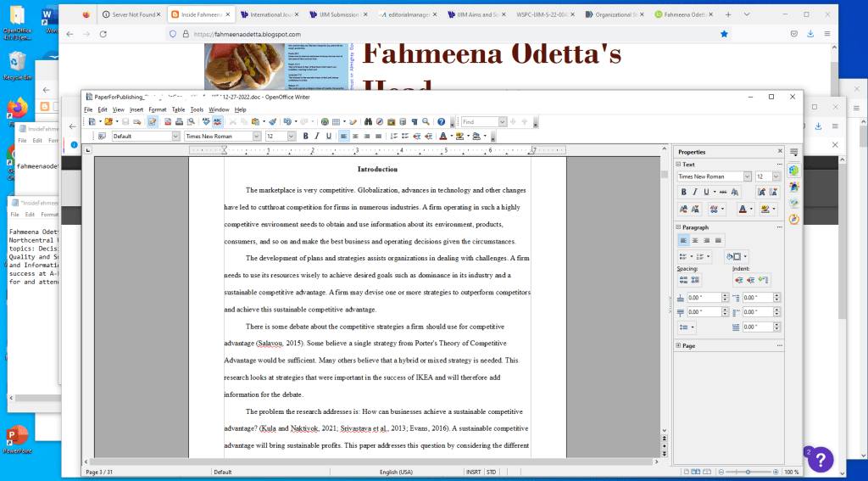This screenshot has height=481, width=868.
Task: Open the Format menu in Writer
Action: pos(157,109)
